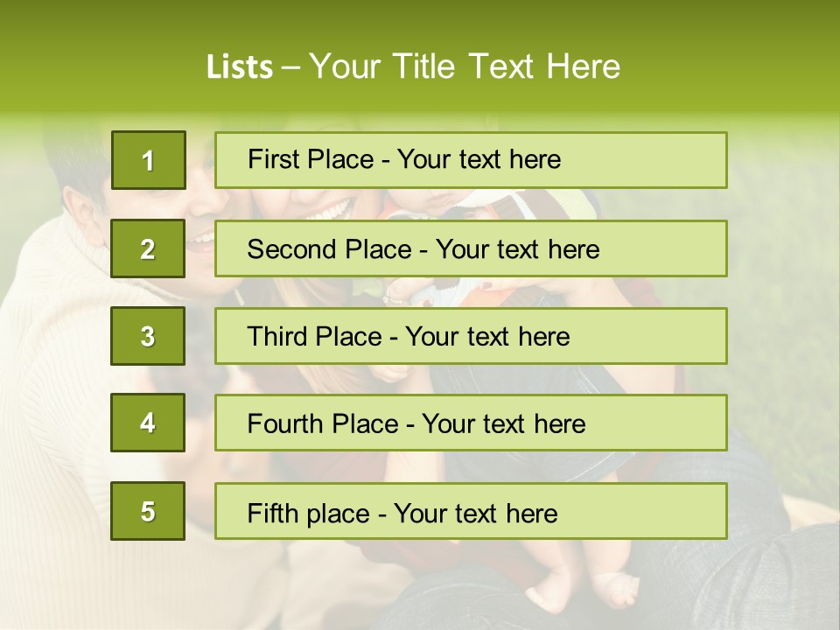Click the word Lists in title

[240, 67]
